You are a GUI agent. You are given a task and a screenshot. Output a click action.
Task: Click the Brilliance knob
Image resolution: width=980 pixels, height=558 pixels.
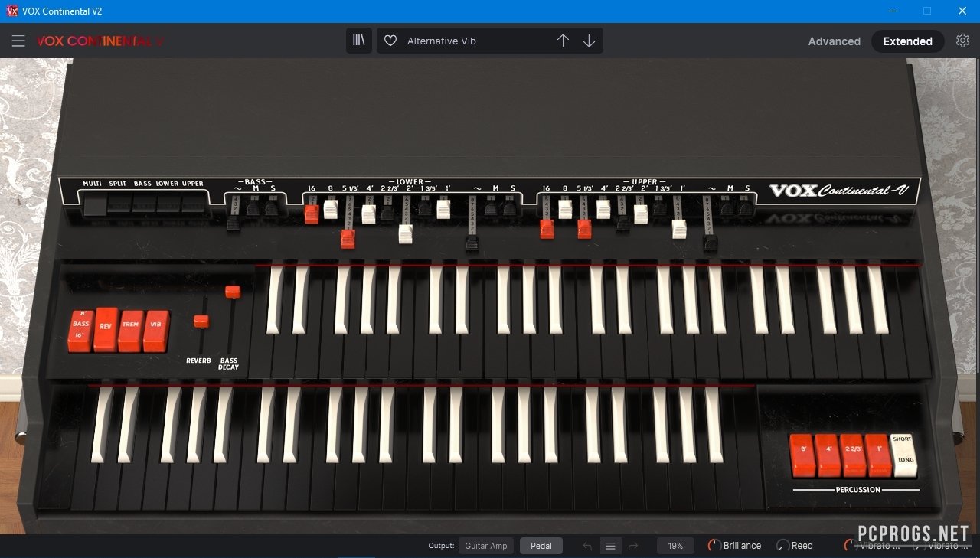coord(714,546)
